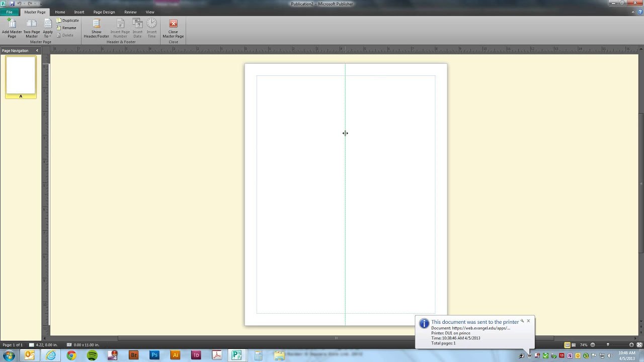Click the zoom slider handle
This screenshot has width=644, height=362.
click(608, 345)
